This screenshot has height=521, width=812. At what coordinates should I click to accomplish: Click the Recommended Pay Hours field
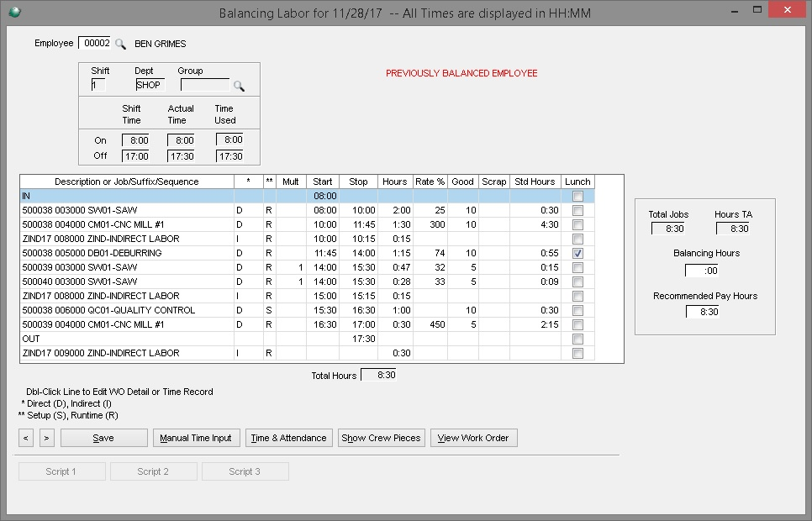pos(702,312)
